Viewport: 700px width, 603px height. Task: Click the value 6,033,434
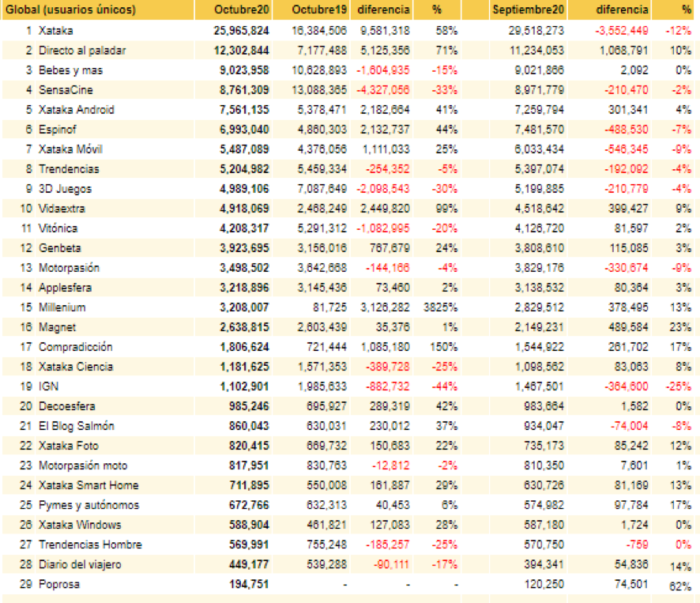click(x=539, y=149)
